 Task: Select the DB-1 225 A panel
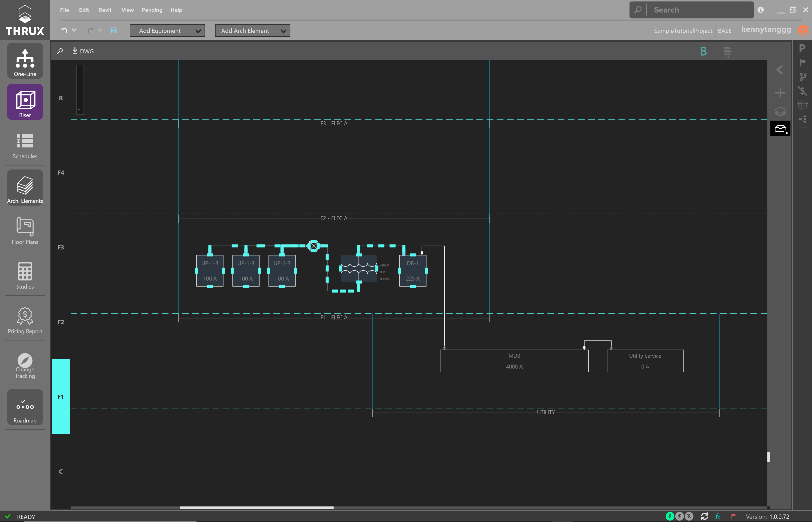tap(413, 271)
